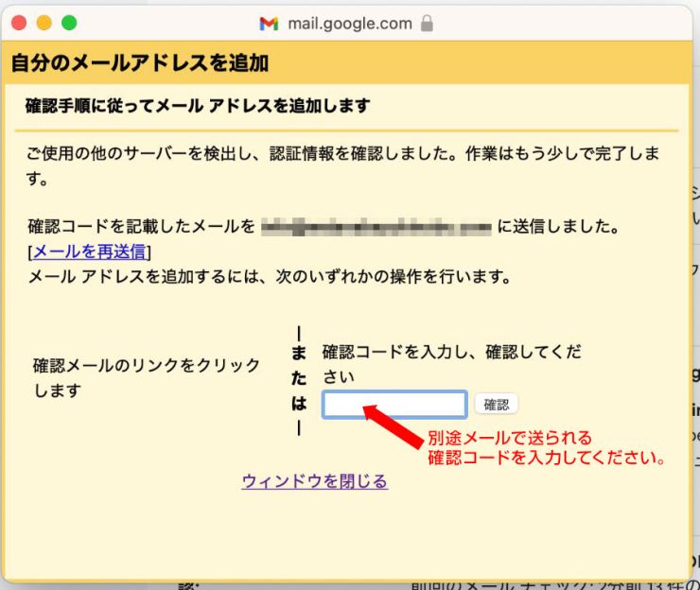The height and width of the screenshot is (590, 700).
Task: Focus the confirmation code input field
Action: pos(394,405)
